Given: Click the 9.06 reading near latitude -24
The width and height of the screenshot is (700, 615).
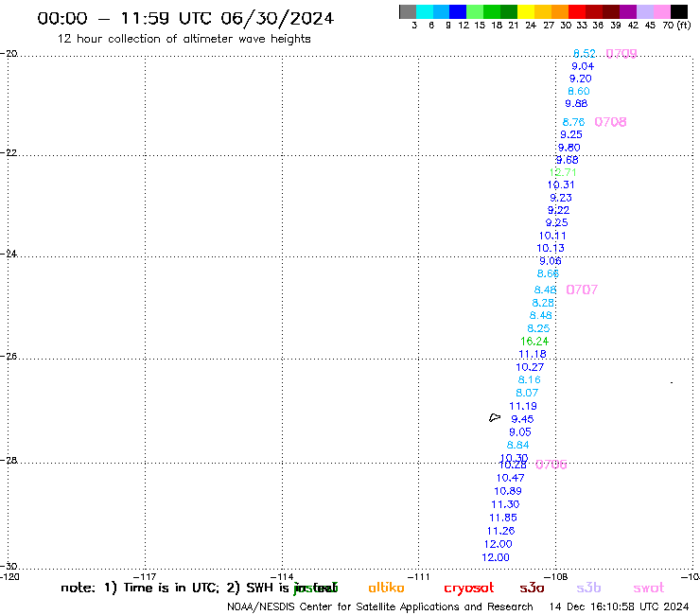Looking at the screenshot, I should tap(550, 261).
